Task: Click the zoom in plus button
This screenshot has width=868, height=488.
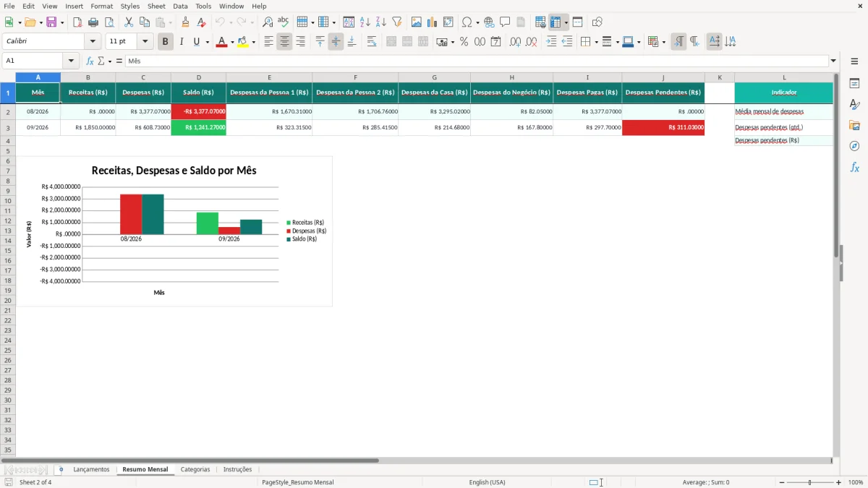Action: pyautogui.click(x=839, y=482)
